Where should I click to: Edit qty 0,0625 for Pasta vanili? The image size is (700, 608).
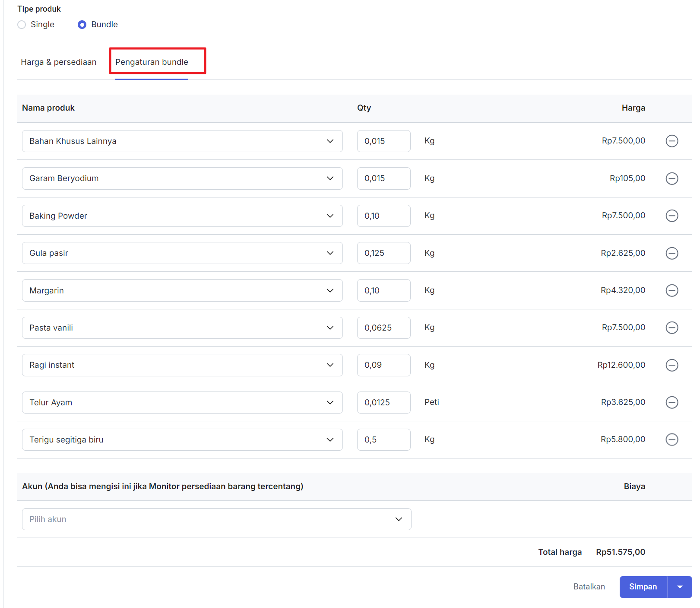coord(383,328)
